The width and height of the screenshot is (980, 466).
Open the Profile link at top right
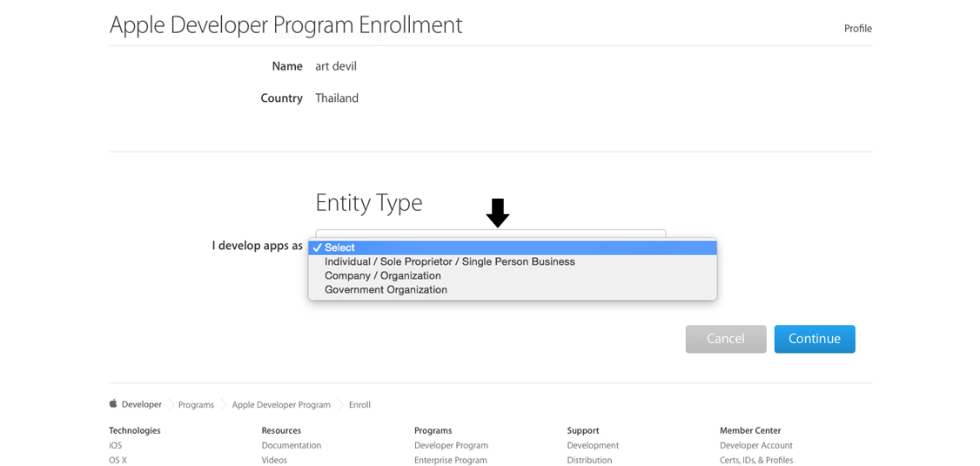point(857,29)
